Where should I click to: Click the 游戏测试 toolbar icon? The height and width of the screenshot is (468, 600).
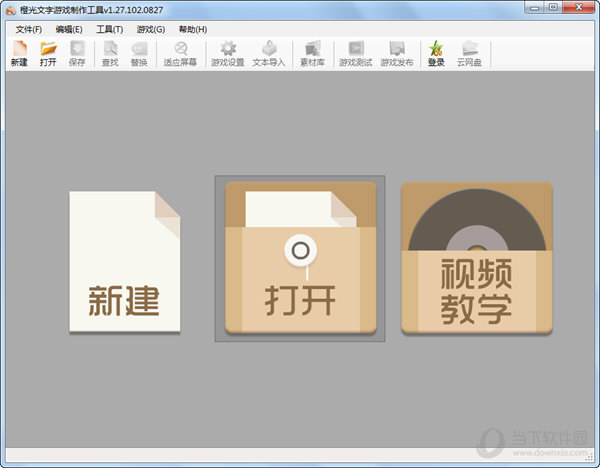[355, 54]
